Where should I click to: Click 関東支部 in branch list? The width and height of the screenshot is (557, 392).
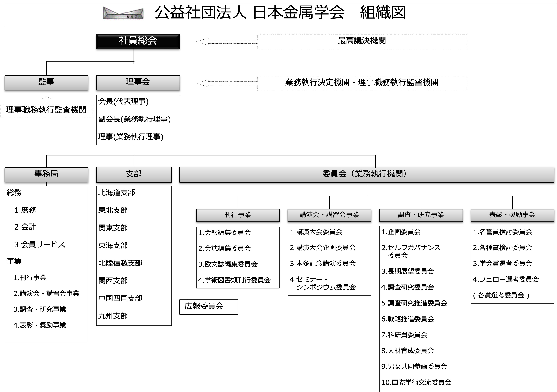point(113,228)
